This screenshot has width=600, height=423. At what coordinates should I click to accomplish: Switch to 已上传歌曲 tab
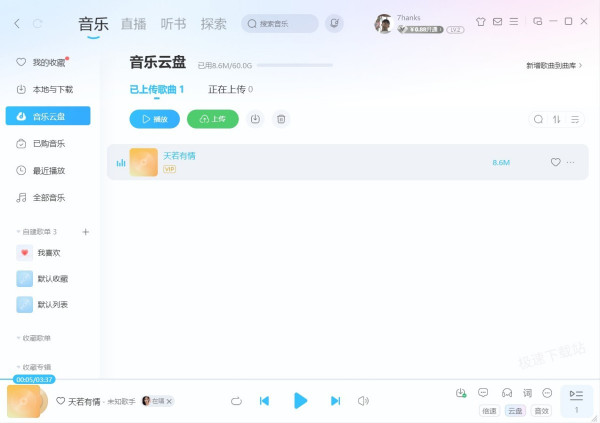pos(157,90)
